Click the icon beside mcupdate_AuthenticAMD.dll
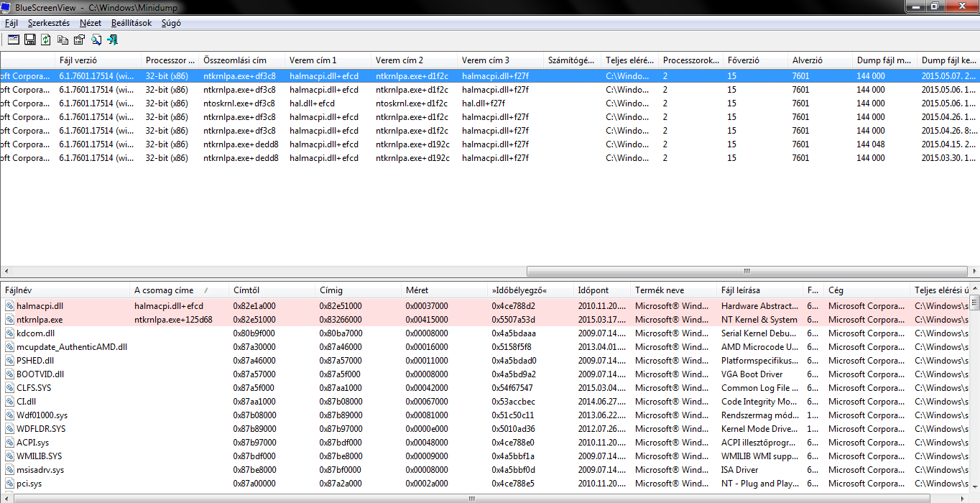The height and width of the screenshot is (503, 980). click(10, 347)
